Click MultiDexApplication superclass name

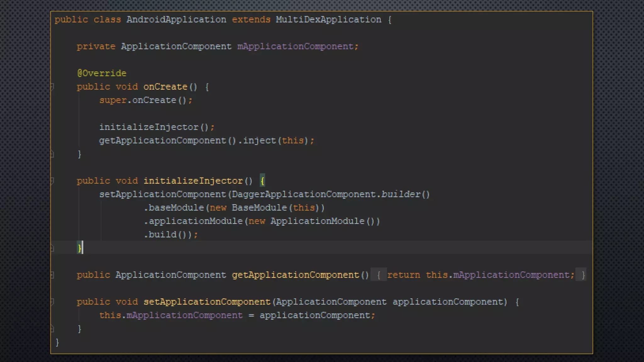[x=329, y=19]
